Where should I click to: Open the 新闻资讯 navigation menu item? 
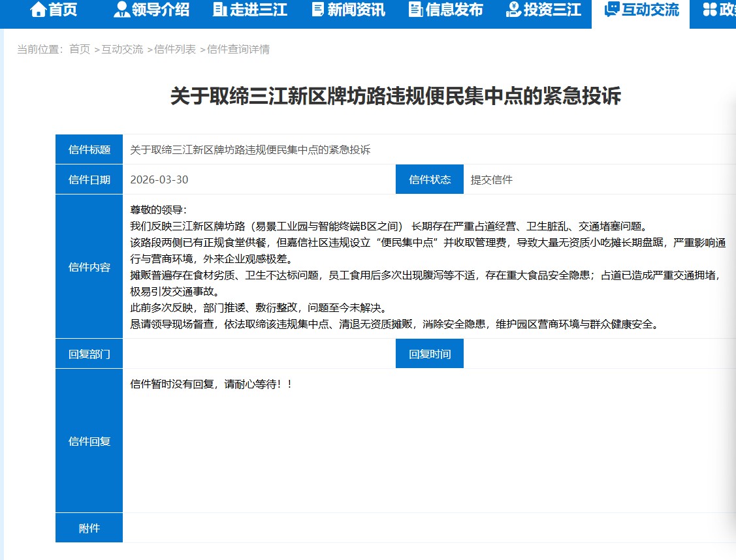[x=356, y=10]
